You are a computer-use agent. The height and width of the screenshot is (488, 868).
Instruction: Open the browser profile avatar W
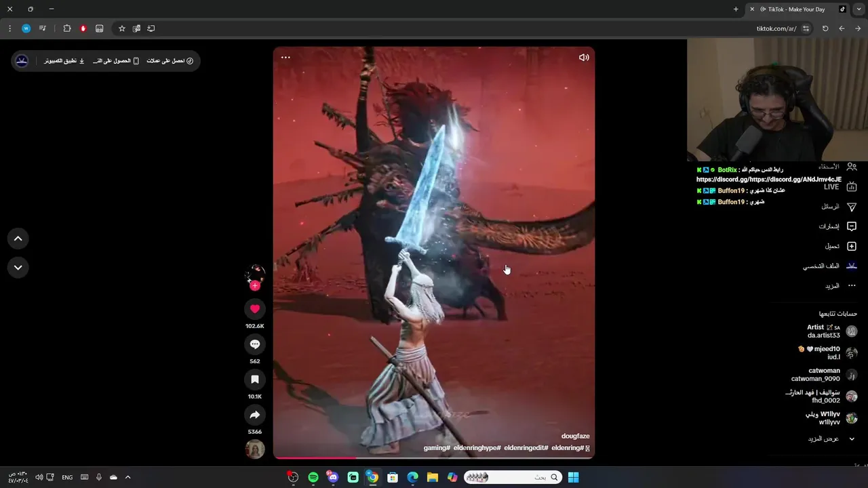pos(26,28)
